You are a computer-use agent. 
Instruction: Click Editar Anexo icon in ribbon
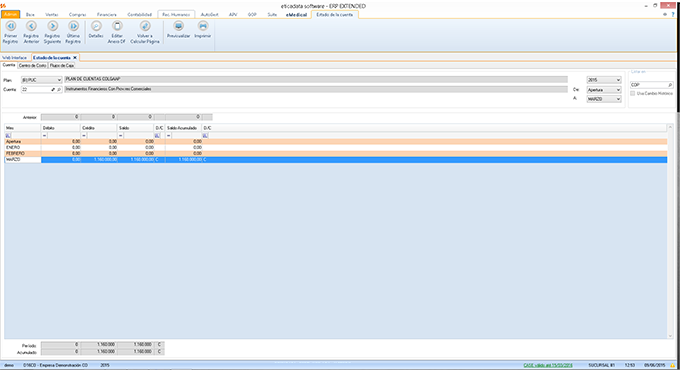(x=117, y=26)
